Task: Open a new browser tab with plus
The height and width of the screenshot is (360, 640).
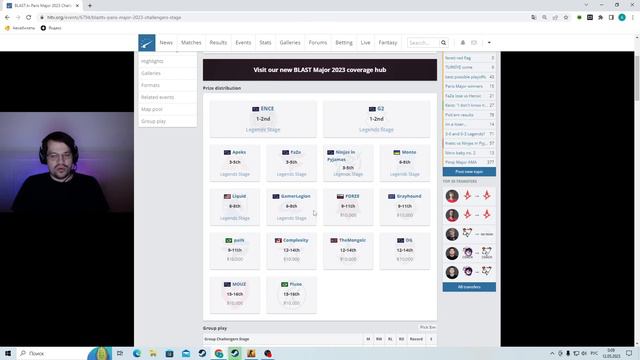Action: [90, 6]
